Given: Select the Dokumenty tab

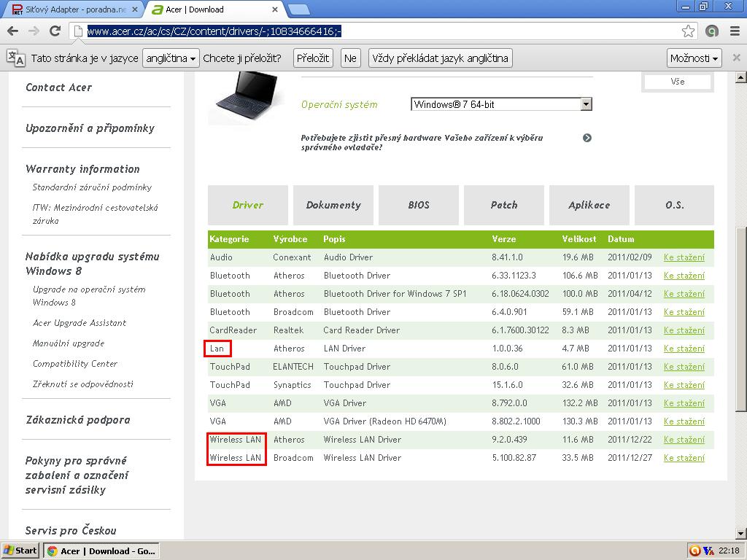Looking at the screenshot, I should pyautogui.click(x=333, y=205).
